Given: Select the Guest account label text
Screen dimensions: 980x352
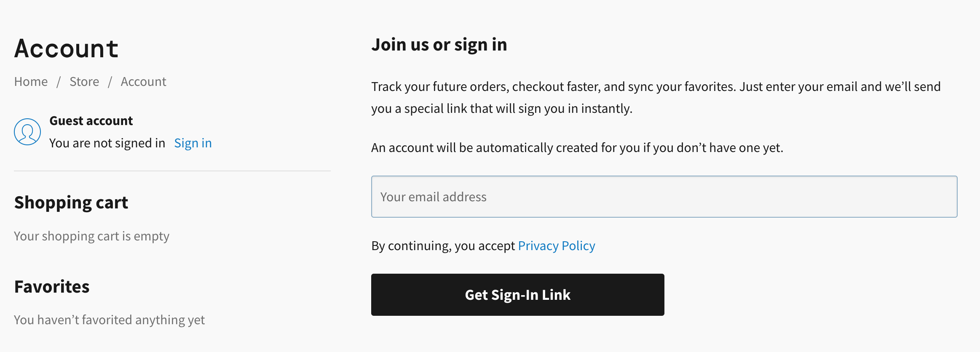Looking at the screenshot, I should point(91,121).
